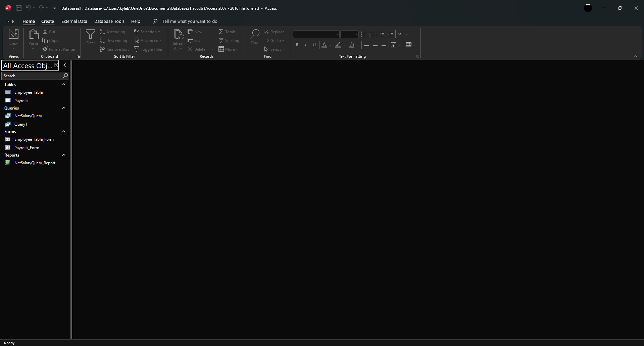Select the Employee Table item
Screen dimensions: 644x346
(x=29, y=92)
